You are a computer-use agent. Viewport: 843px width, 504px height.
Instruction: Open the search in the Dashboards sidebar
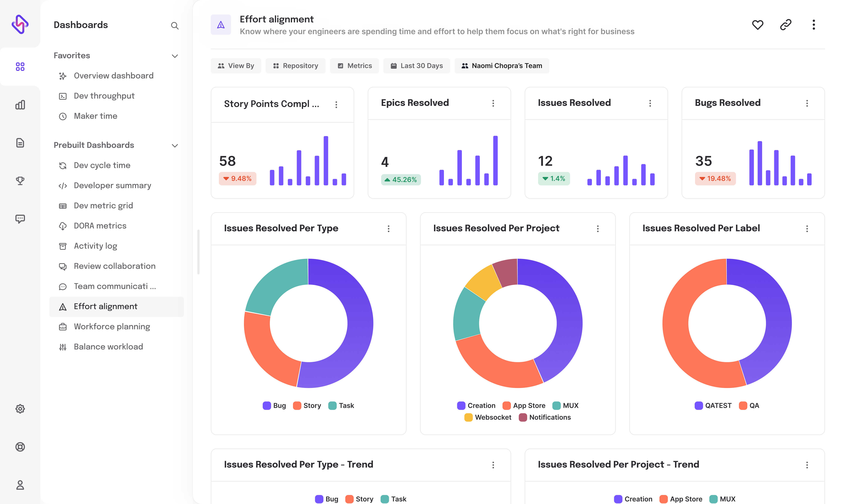[x=175, y=25]
